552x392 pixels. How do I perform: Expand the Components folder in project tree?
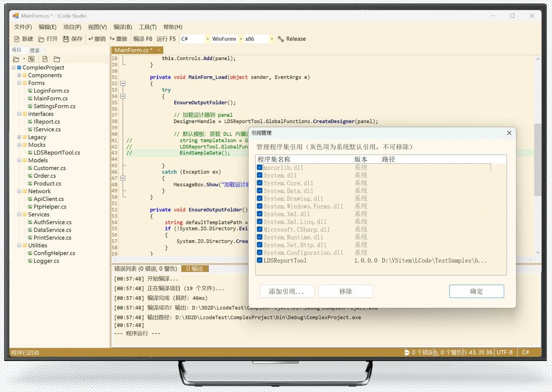pos(19,75)
